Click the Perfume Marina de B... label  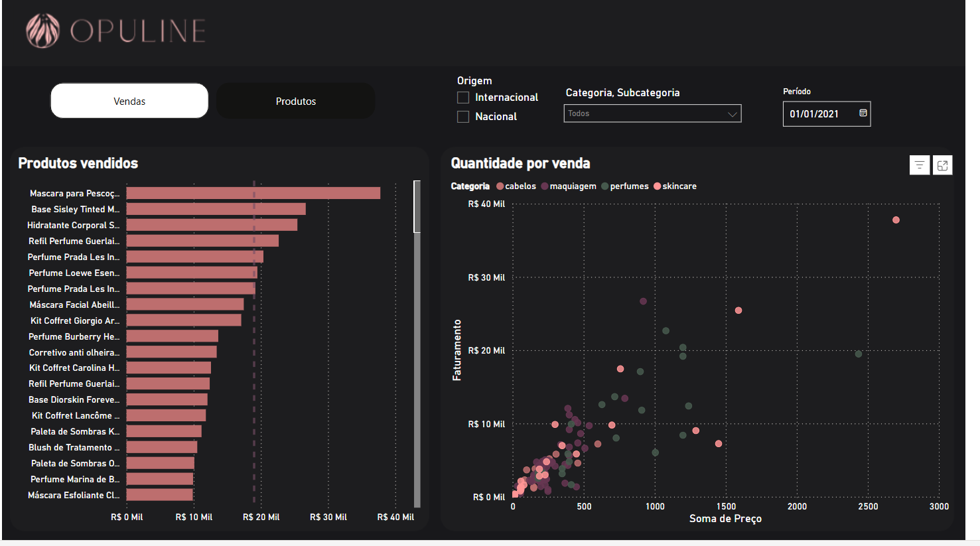(x=75, y=479)
